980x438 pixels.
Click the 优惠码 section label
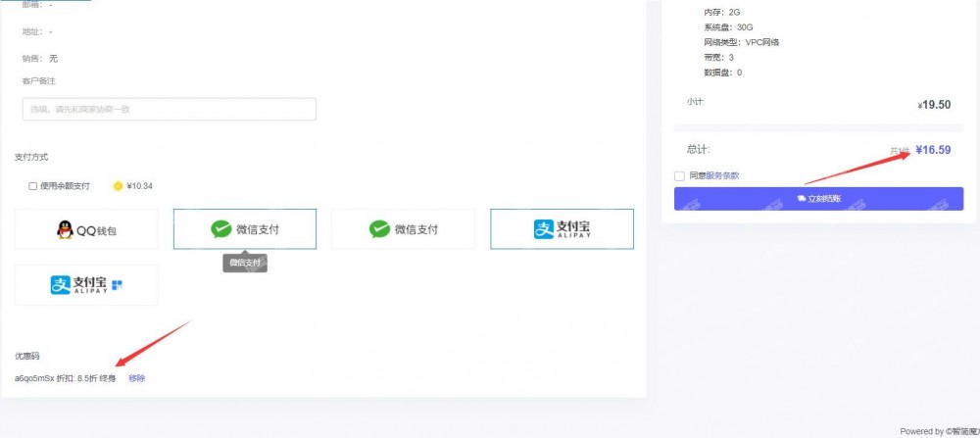pyautogui.click(x=26, y=356)
